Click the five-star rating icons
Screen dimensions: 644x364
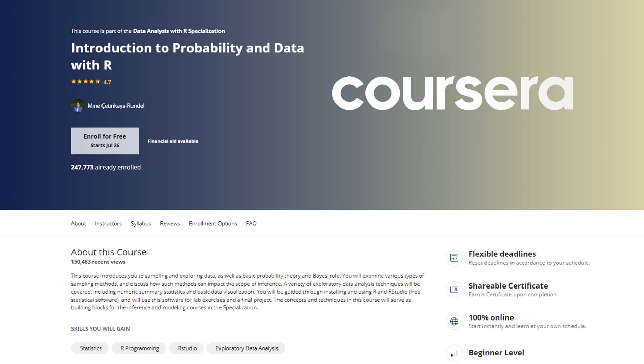(x=85, y=81)
